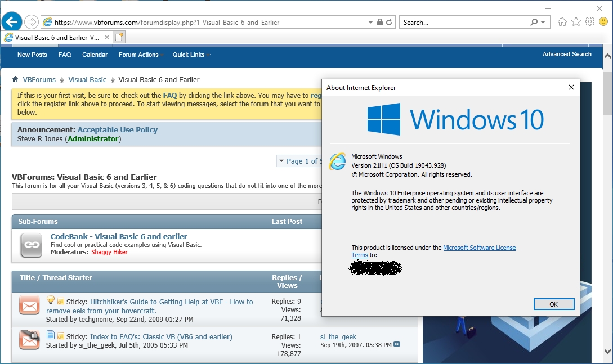The width and height of the screenshot is (613, 364).
Task: Click the search magnifier icon
Action: click(535, 21)
